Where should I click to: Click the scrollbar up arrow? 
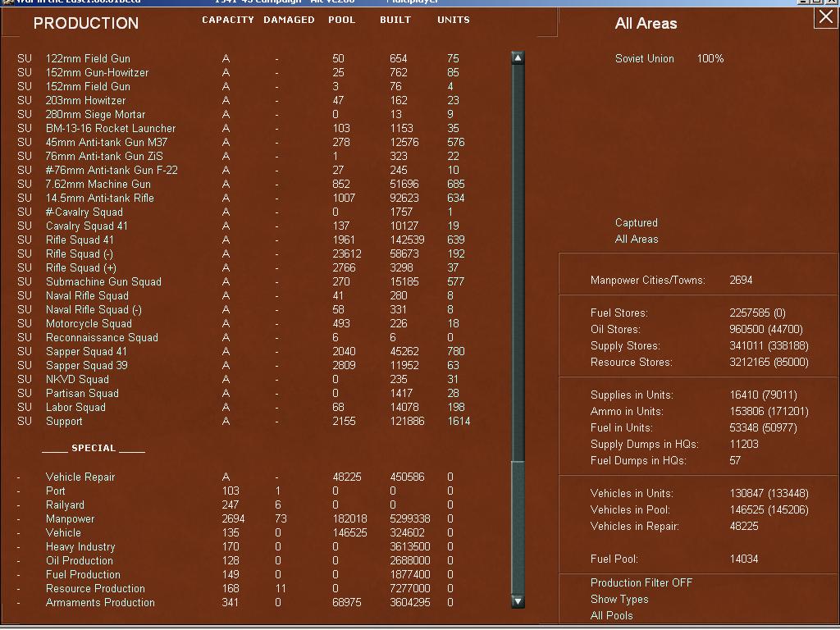tap(518, 58)
